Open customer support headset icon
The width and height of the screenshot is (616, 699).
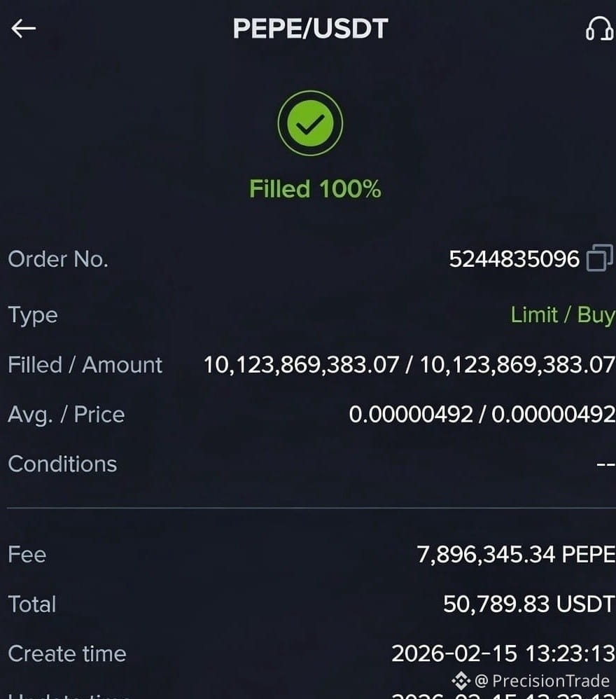(599, 29)
